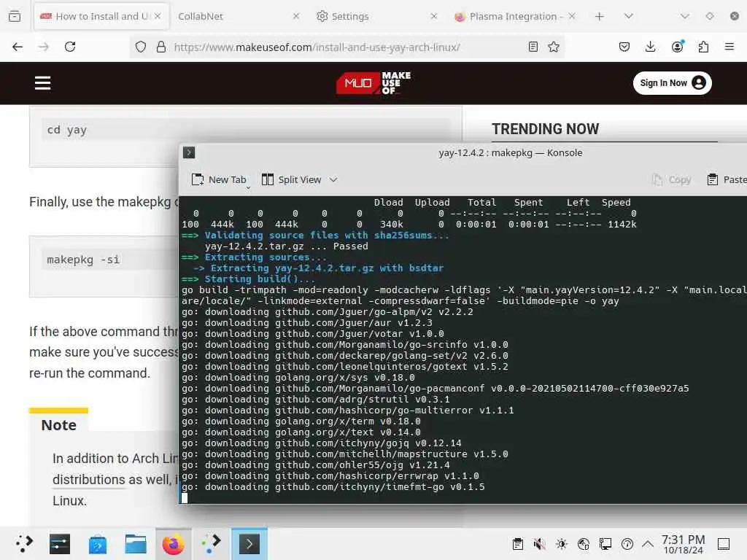List all tabs dropdown
This screenshot has width=747, height=560.
[x=629, y=16]
